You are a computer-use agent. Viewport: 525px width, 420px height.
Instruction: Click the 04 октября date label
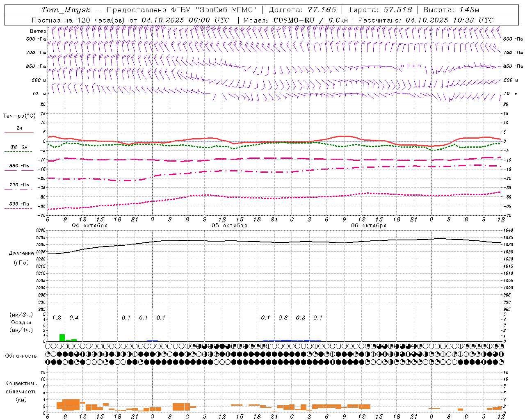[89, 226]
